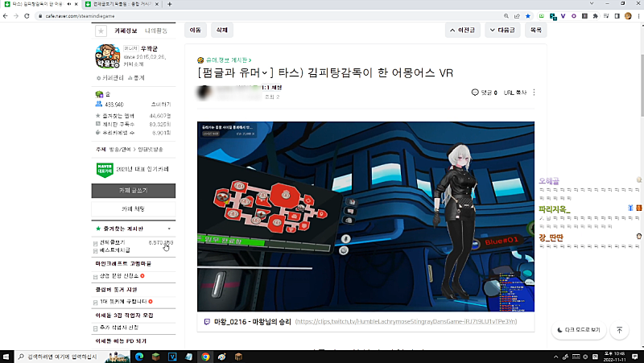Image resolution: width=644 pixels, height=363 pixels.
Task: Reload the page
Action: click(x=27, y=16)
